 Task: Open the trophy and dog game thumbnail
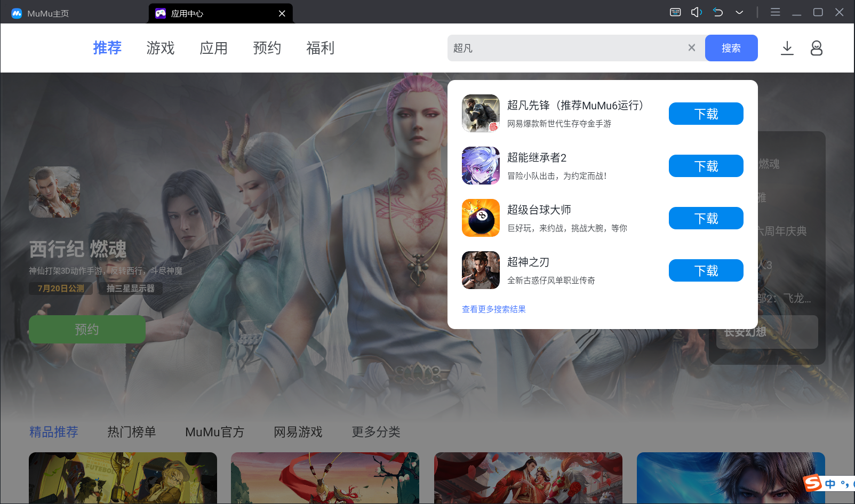(x=123, y=478)
